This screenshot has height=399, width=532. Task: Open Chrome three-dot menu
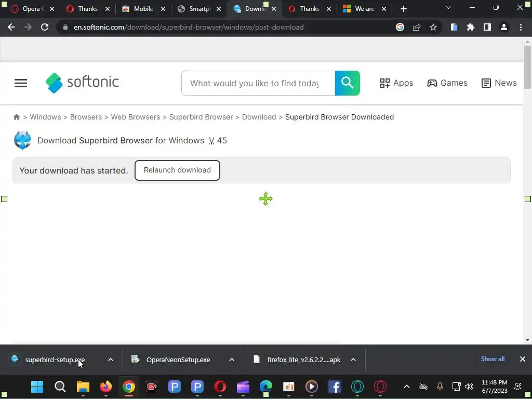(x=521, y=27)
